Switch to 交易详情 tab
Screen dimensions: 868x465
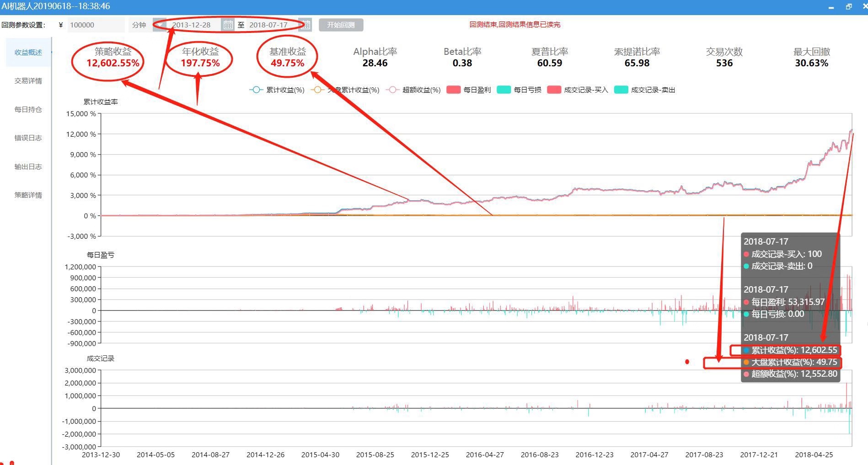pyautogui.click(x=28, y=81)
